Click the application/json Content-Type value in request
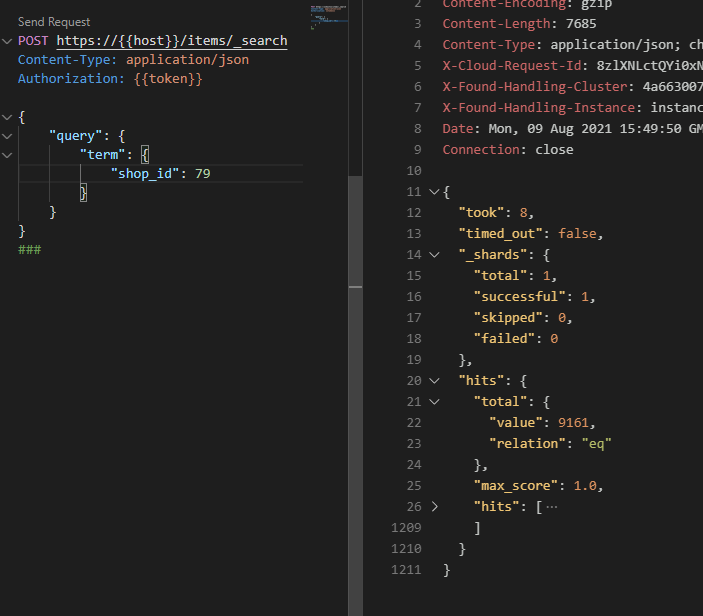 187,60
